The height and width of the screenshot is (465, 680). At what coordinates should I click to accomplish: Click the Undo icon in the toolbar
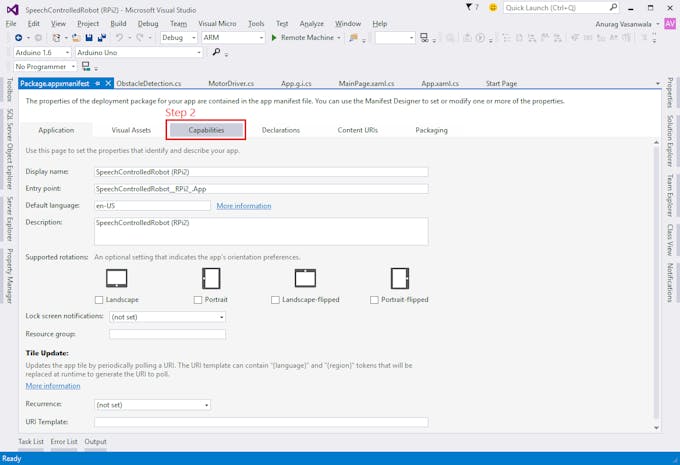[x=119, y=38]
